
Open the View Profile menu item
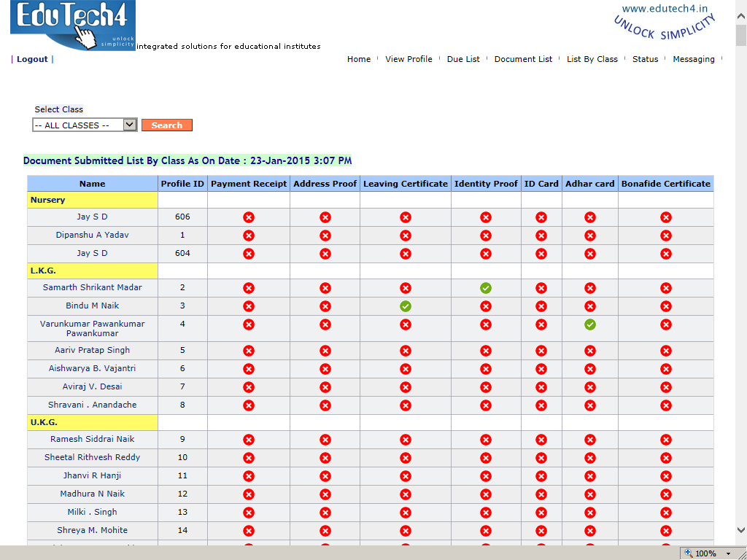pos(409,59)
